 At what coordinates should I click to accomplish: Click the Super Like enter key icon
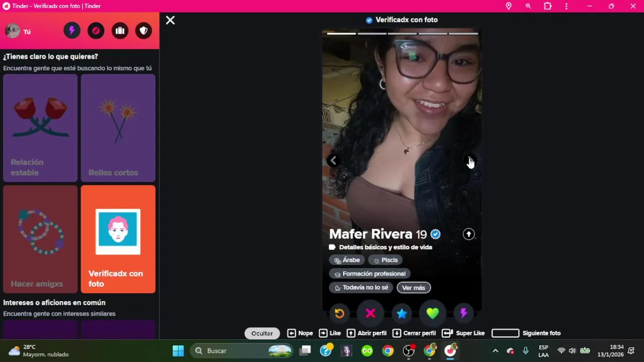[447, 333]
